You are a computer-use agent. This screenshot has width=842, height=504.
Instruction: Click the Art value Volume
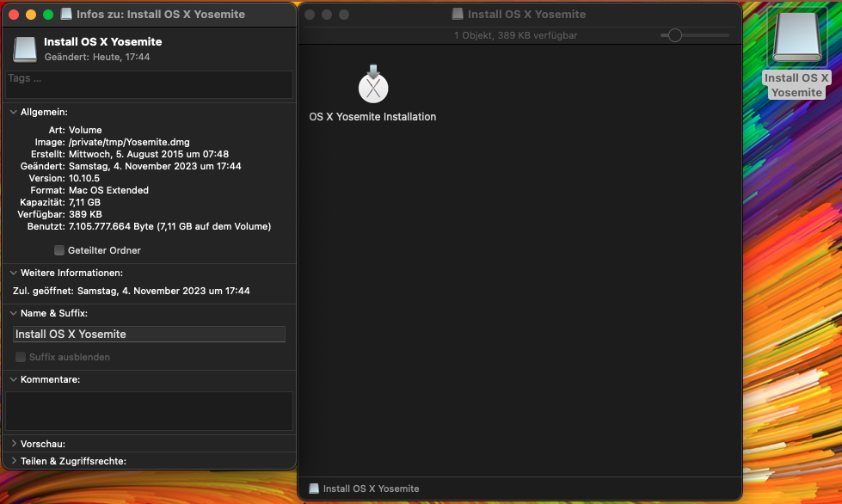[x=85, y=130]
